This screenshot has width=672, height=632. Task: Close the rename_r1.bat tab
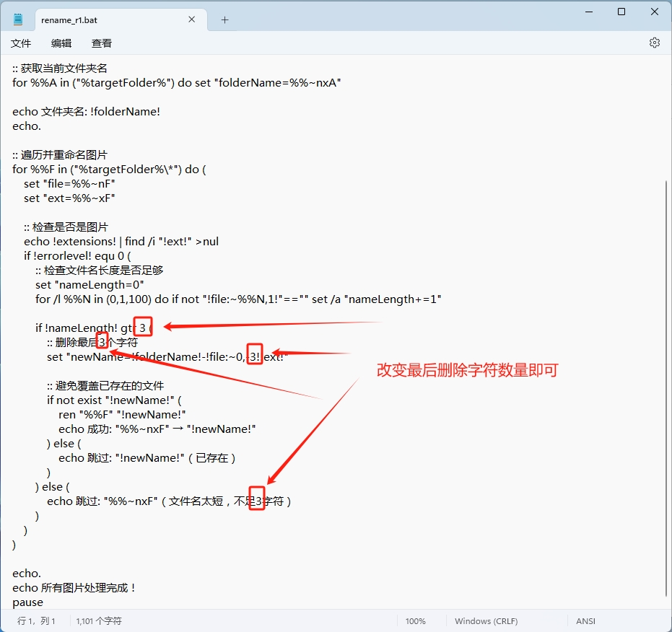[191, 19]
